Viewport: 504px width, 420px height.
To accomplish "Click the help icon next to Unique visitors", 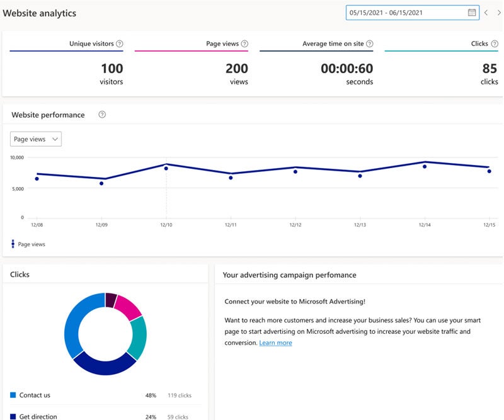I will pyautogui.click(x=120, y=43).
